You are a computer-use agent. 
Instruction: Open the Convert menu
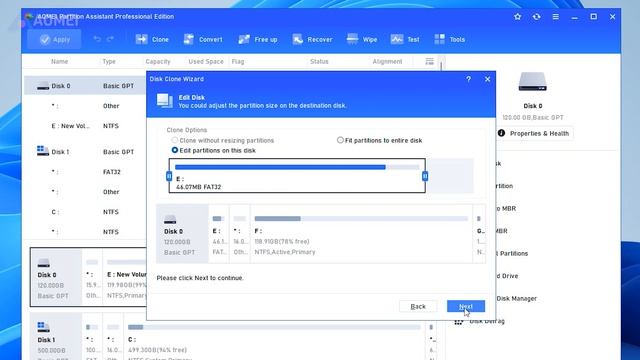pos(203,40)
